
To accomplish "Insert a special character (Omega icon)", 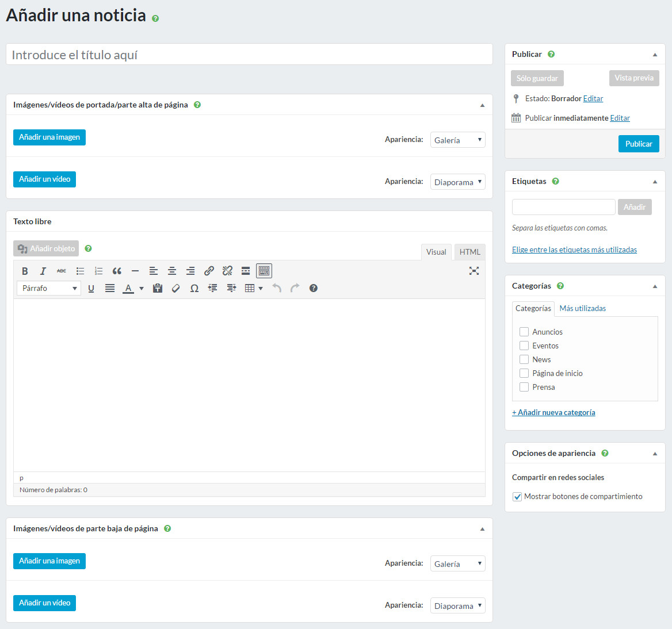I will 194,288.
